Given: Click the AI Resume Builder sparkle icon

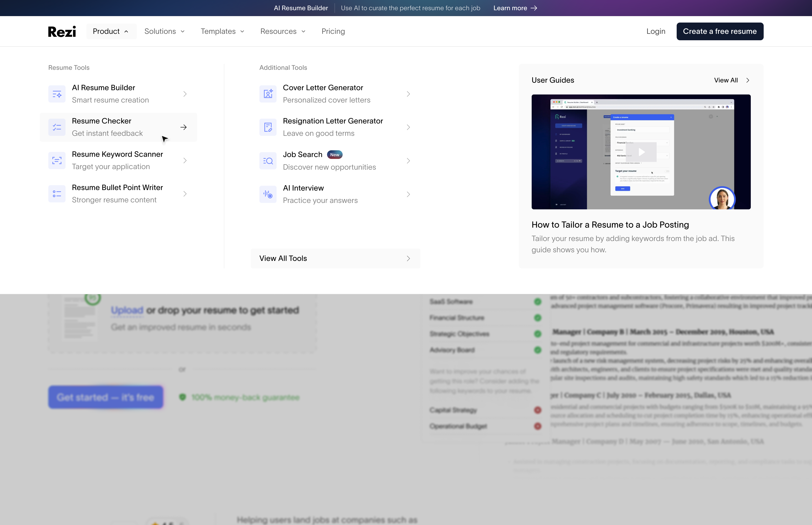Looking at the screenshot, I should click(x=57, y=94).
